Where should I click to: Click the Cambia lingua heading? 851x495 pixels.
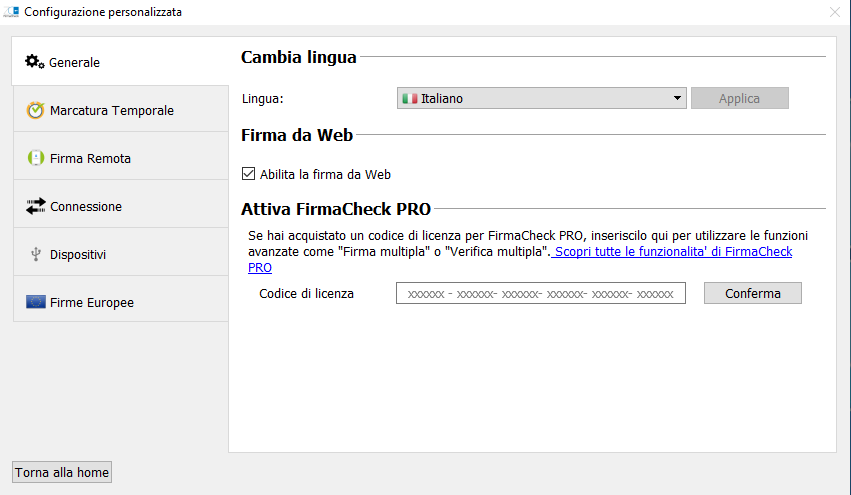coord(299,57)
